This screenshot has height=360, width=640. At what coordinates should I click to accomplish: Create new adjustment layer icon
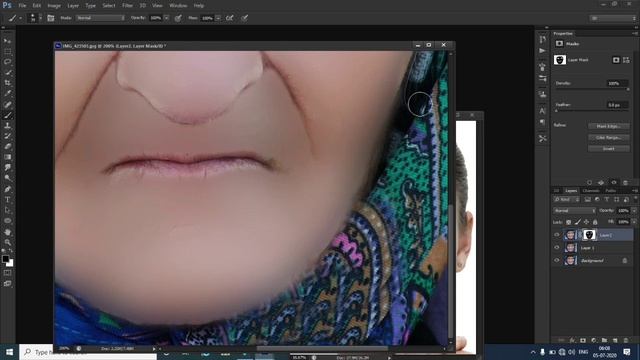click(593, 340)
